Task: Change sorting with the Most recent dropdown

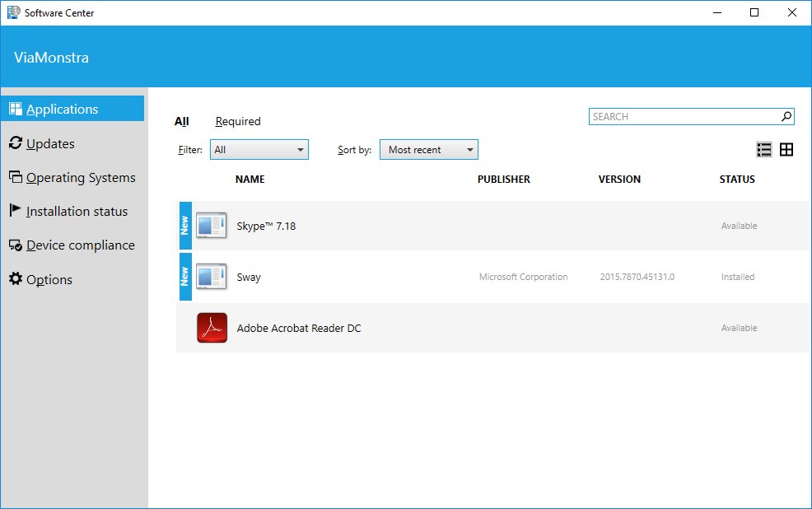Action: click(428, 149)
